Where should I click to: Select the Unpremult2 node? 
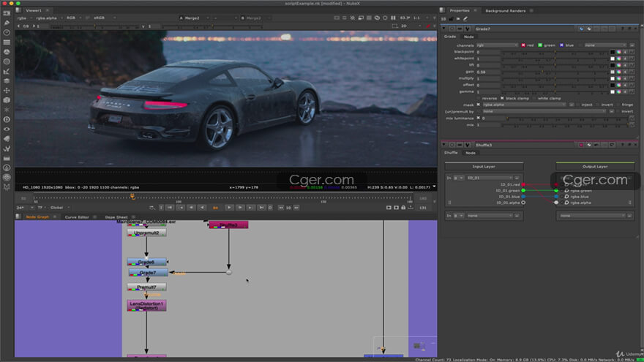146,233
